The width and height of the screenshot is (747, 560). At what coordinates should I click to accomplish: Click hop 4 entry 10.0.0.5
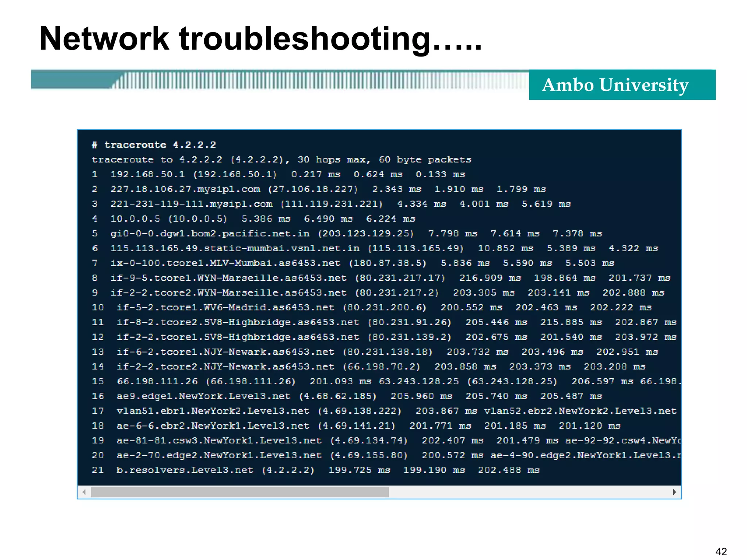pos(135,219)
